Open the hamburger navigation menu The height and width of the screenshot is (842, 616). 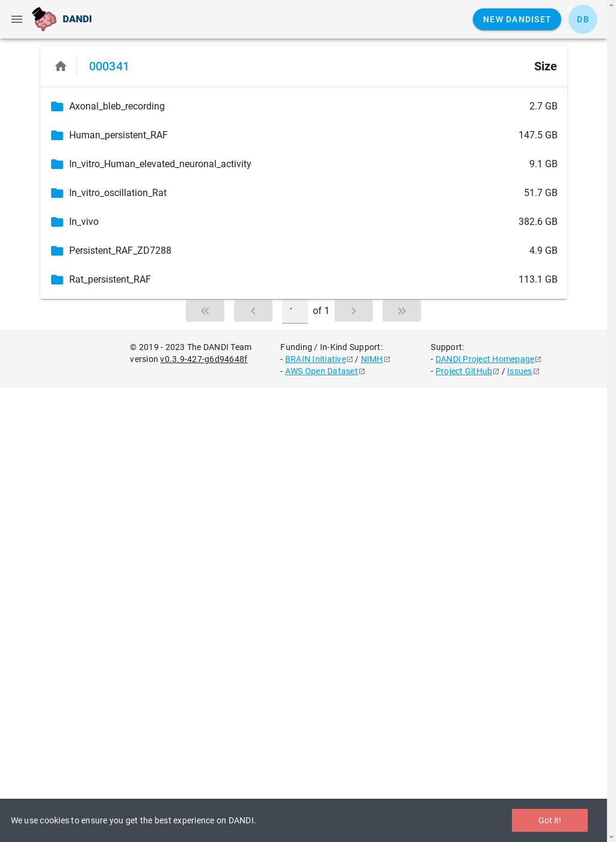click(x=17, y=19)
